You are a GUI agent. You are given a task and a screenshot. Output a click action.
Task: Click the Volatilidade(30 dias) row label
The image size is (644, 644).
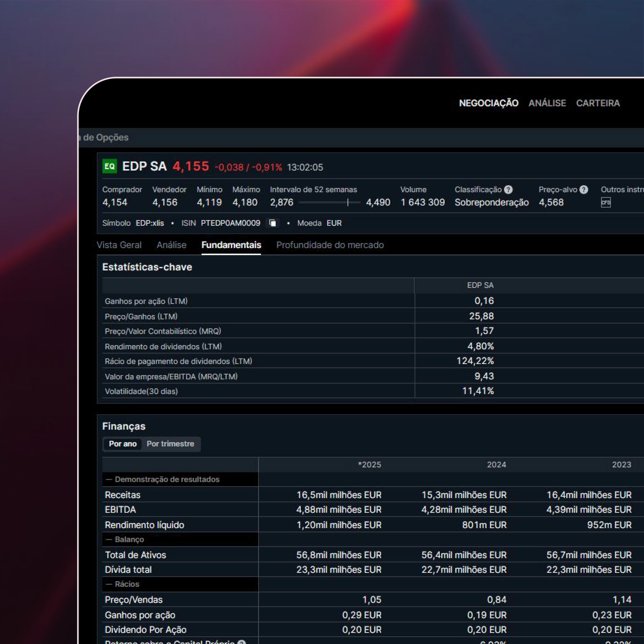(x=141, y=391)
